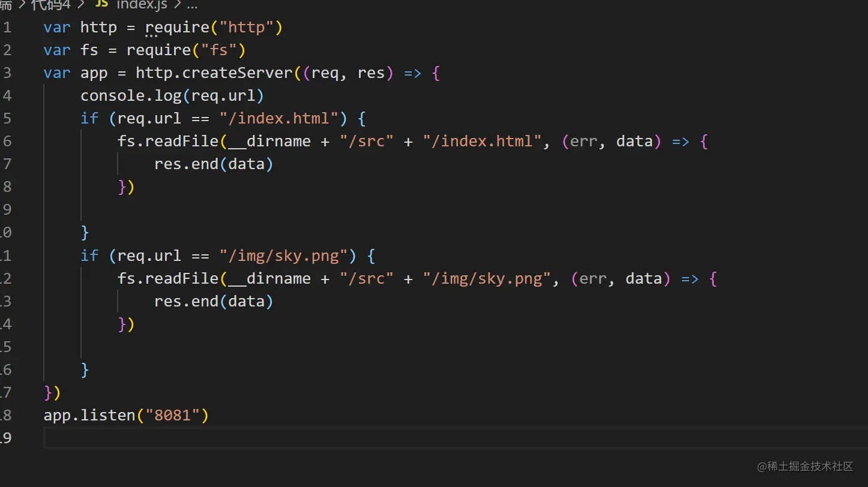Click the final }) closing createServer on line 17
This screenshot has height=487, width=868.
point(52,393)
